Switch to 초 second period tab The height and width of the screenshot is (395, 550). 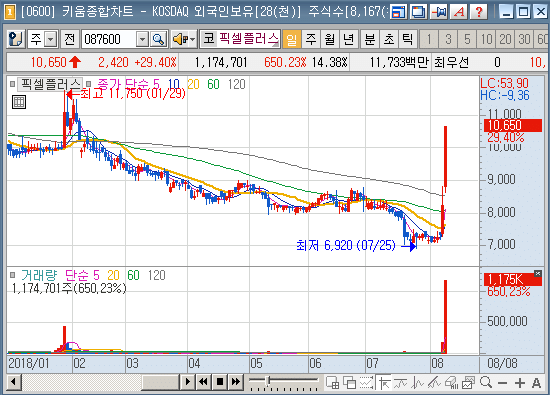(x=389, y=39)
